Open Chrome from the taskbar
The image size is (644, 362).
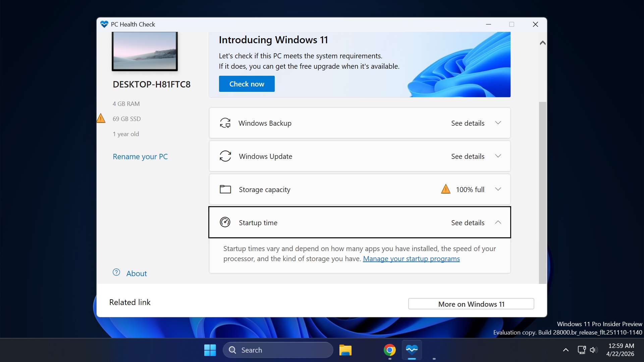click(390, 350)
